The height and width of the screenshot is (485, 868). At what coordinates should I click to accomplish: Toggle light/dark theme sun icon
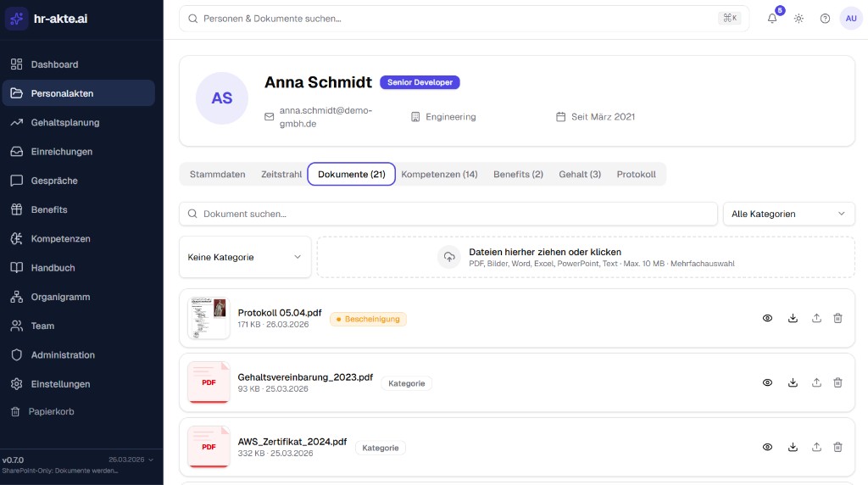point(798,19)
